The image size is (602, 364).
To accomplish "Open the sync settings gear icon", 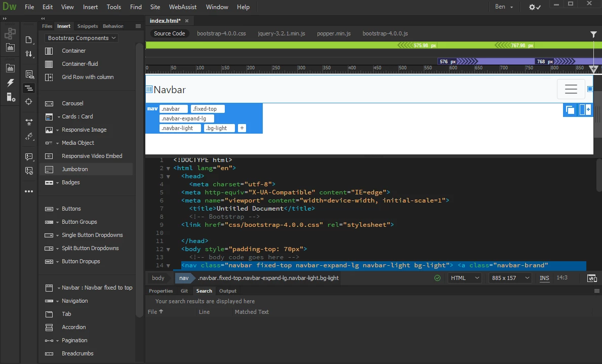I will click(535, 7).
